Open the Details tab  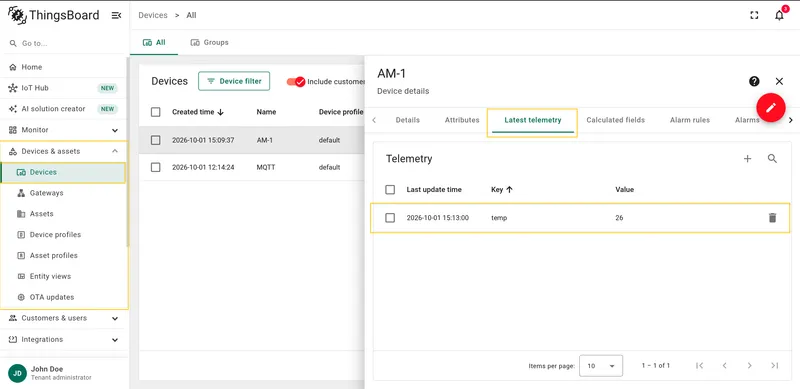408,120
